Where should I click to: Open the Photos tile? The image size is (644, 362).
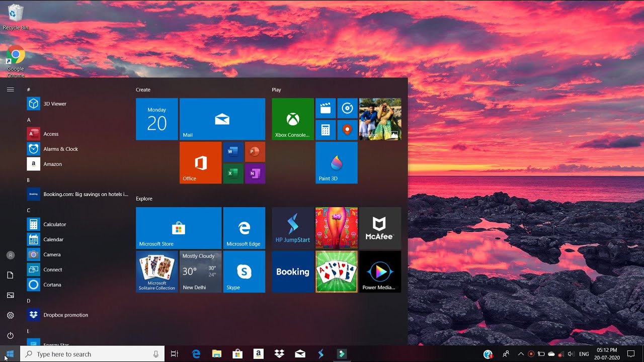[380, 119]
